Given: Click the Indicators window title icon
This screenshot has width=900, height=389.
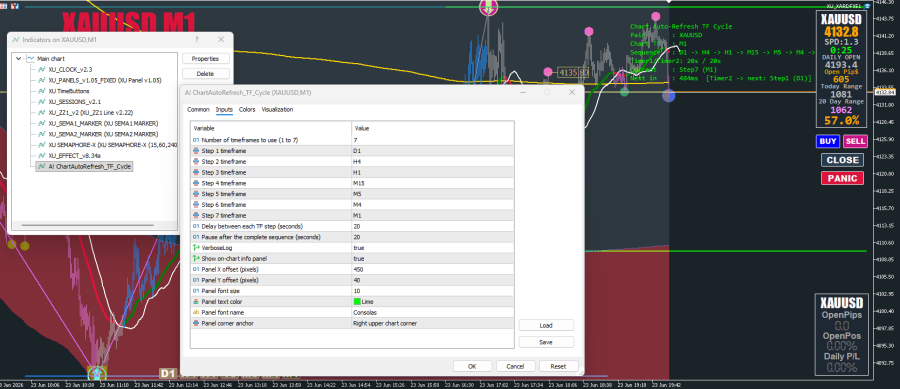Looking at the screenshot, I should coord(15,40).
